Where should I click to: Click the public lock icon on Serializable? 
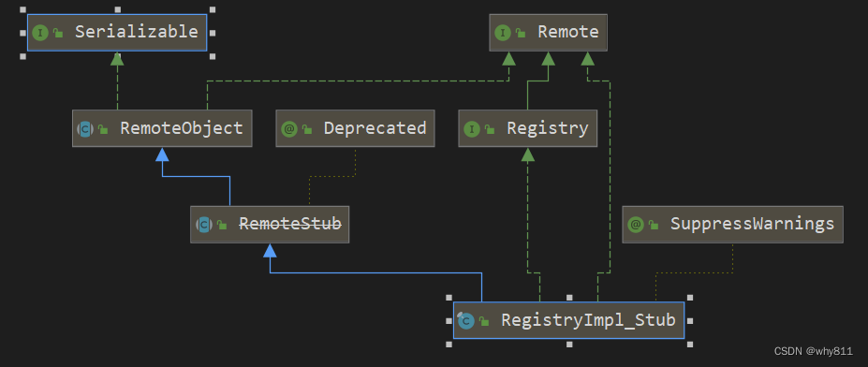coord(57,33)
